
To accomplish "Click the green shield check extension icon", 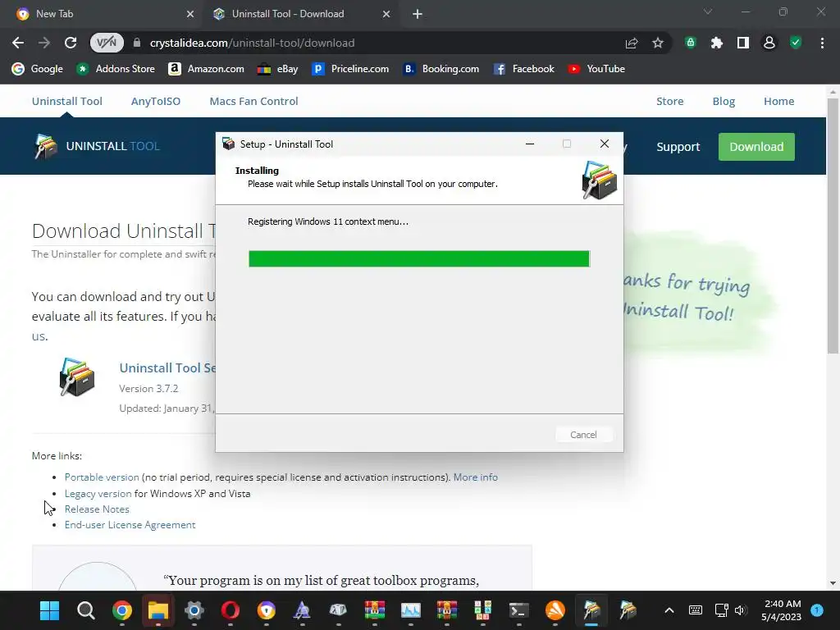I will pyautogui.click(x=796, y=43).
